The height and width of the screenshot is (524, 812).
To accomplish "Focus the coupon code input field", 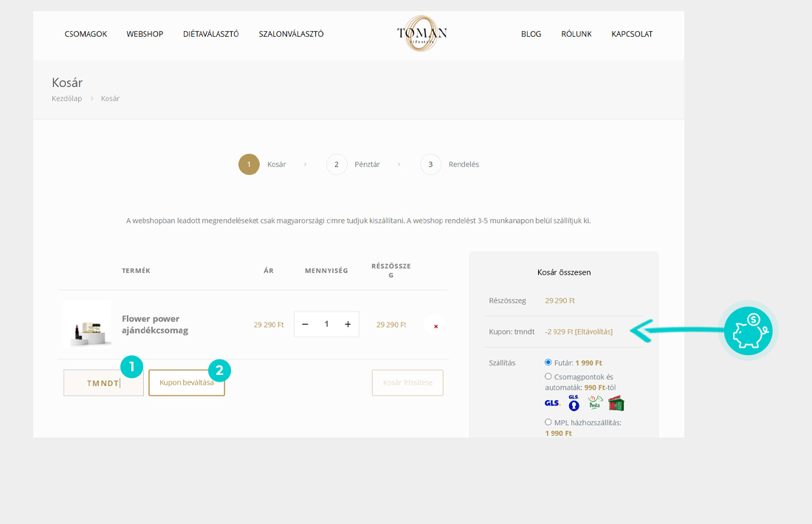I will [x=103, y=383].
